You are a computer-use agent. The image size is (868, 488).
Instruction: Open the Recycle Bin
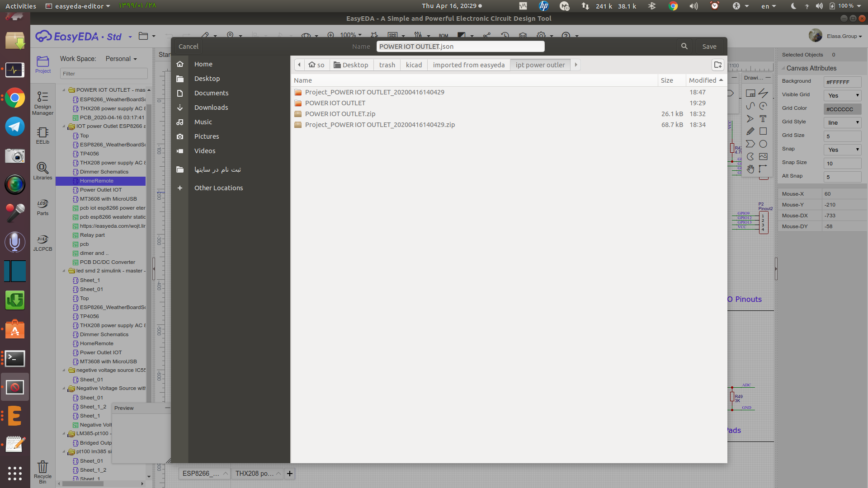tap(42, 472)
